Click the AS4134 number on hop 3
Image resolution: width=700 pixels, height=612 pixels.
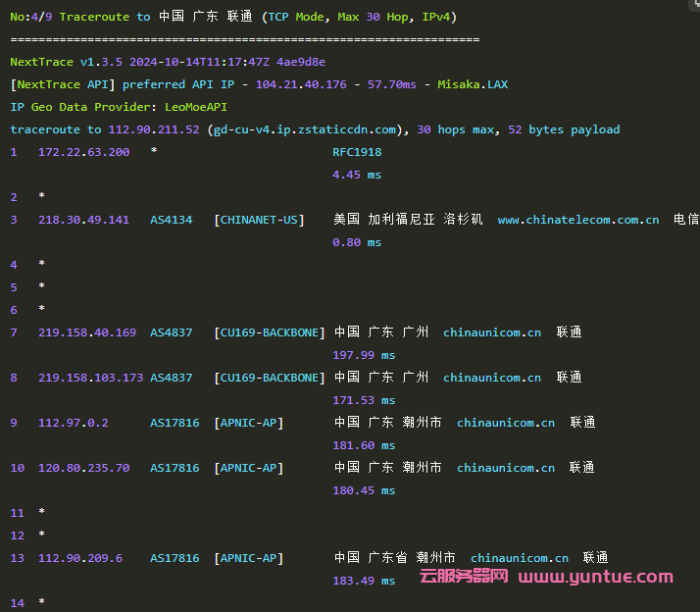(171, 220)
